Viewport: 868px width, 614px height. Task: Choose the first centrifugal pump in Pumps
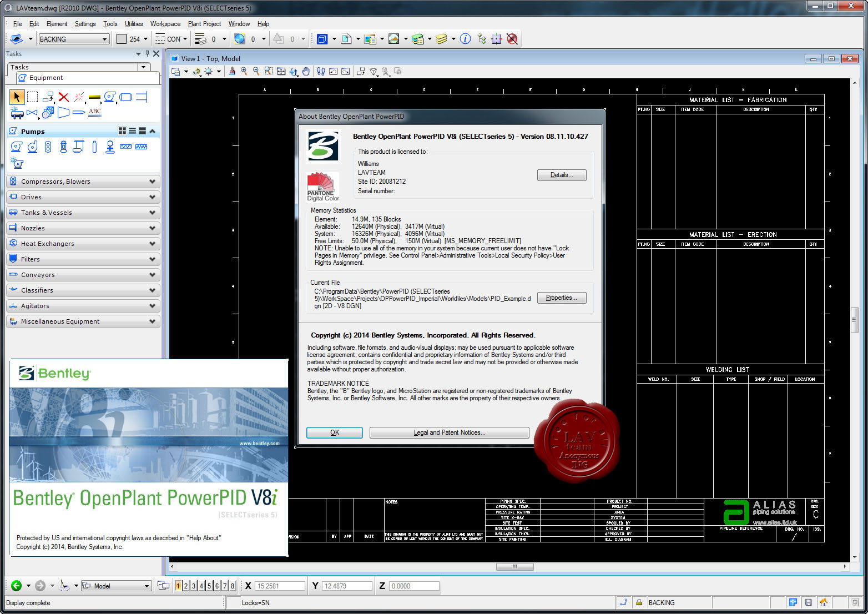17,147
